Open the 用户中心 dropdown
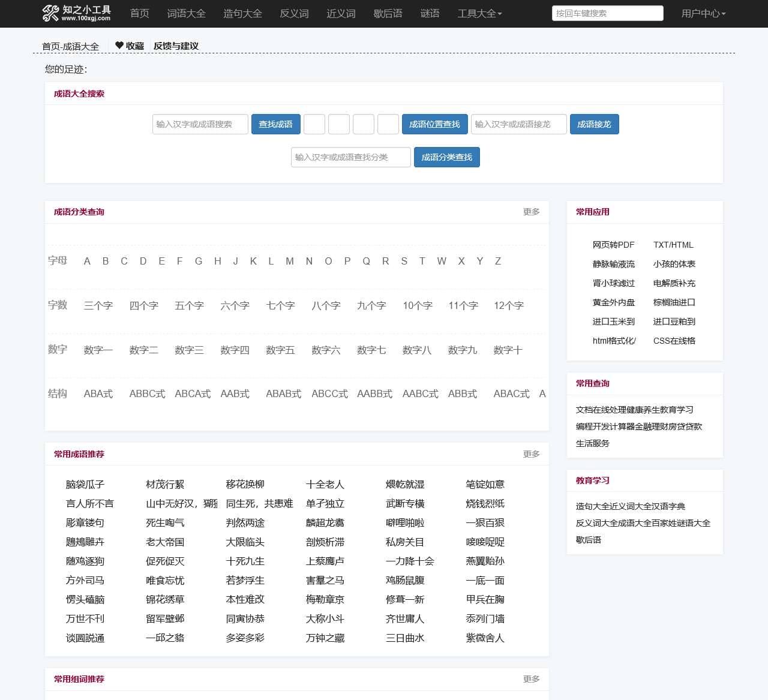The width and height of the screenshot is (768, 700). pyautogui.click(x=703, y=13)
